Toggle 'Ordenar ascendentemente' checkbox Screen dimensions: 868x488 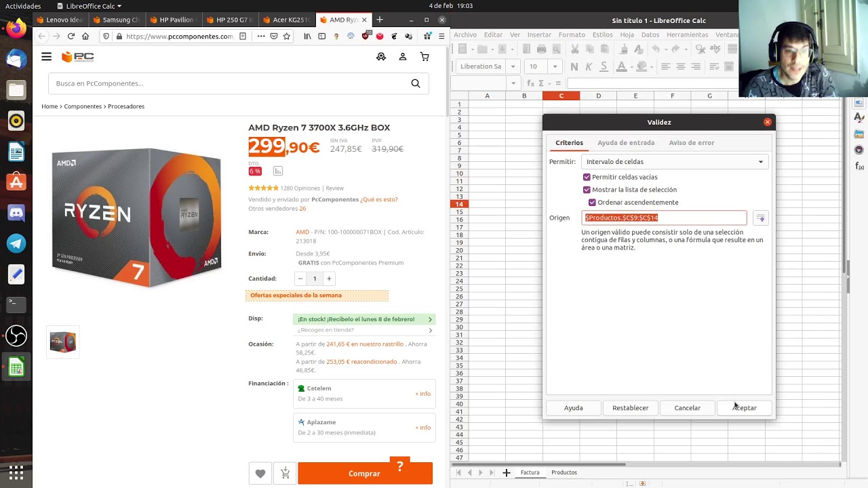click(x=592, y=203)
